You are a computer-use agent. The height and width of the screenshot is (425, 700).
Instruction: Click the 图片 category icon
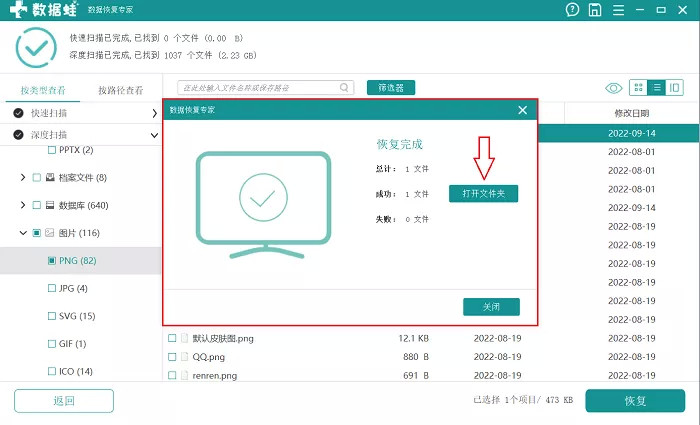(50, 233)
